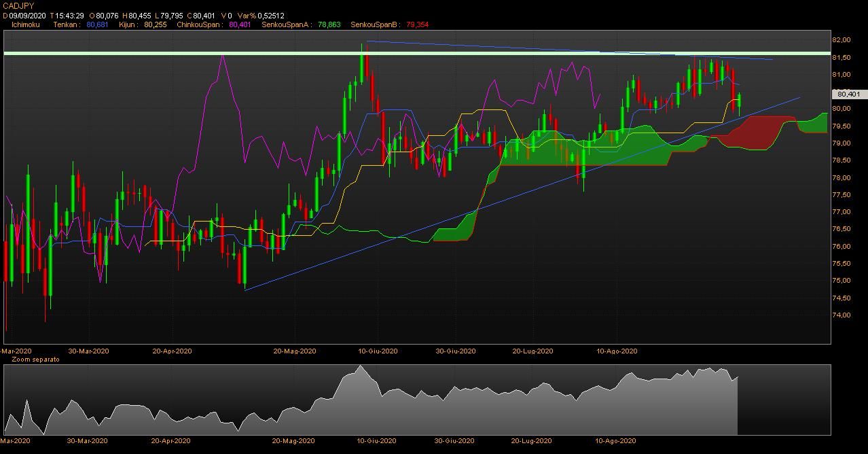Click 10-Giu-2020 on the zoom panel axis

tap(377, 440)
